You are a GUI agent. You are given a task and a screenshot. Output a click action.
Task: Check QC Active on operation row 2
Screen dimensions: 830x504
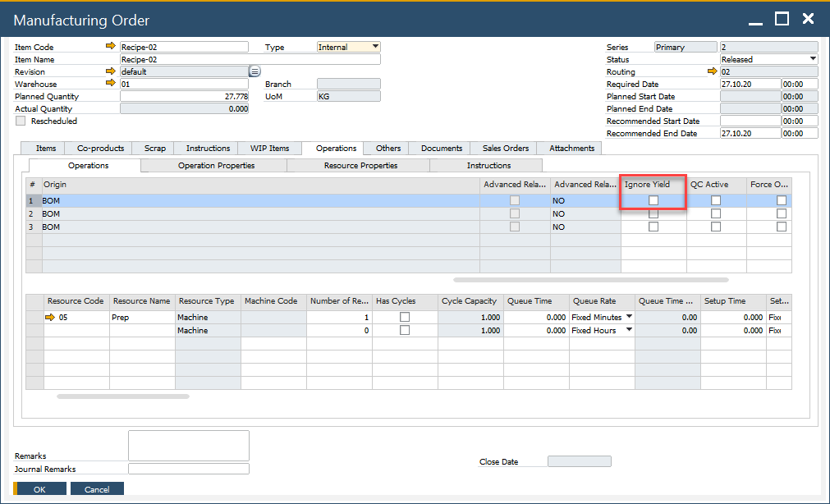pos(715,213)
